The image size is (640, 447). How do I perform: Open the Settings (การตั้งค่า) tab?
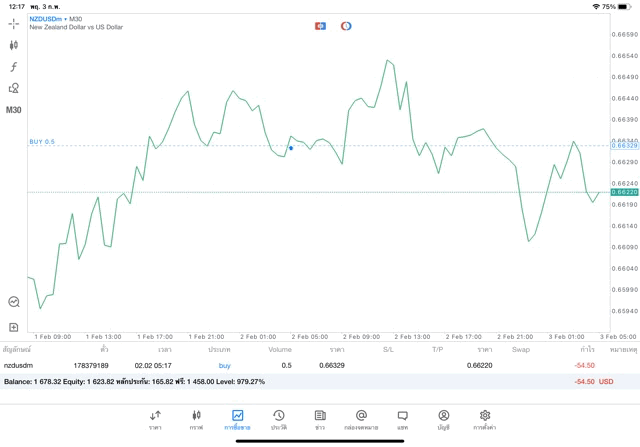coord(485,419)
